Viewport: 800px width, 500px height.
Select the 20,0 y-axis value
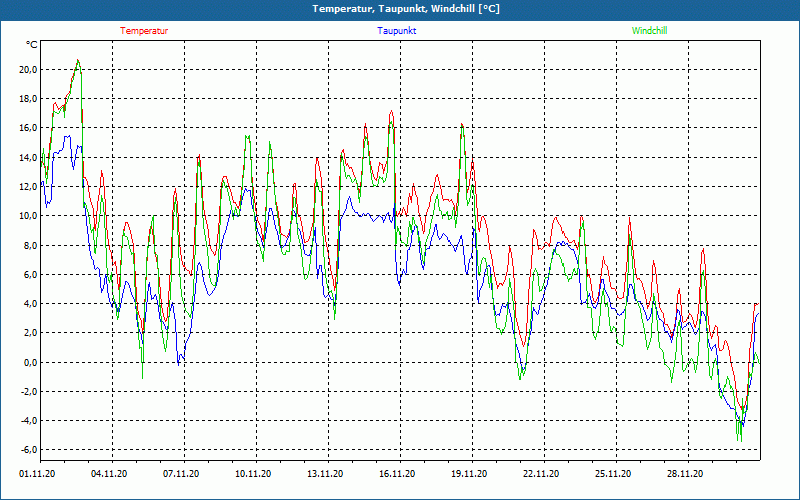tap(28, 70)
